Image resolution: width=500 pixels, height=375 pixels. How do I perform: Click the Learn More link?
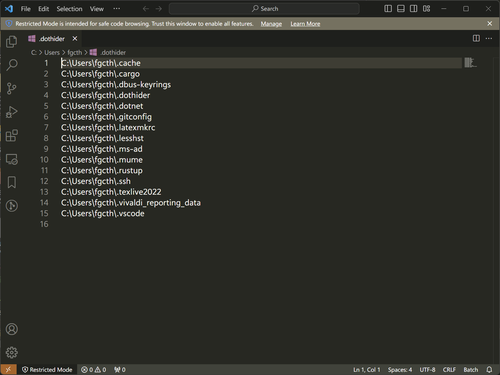[x=305, y=24]
